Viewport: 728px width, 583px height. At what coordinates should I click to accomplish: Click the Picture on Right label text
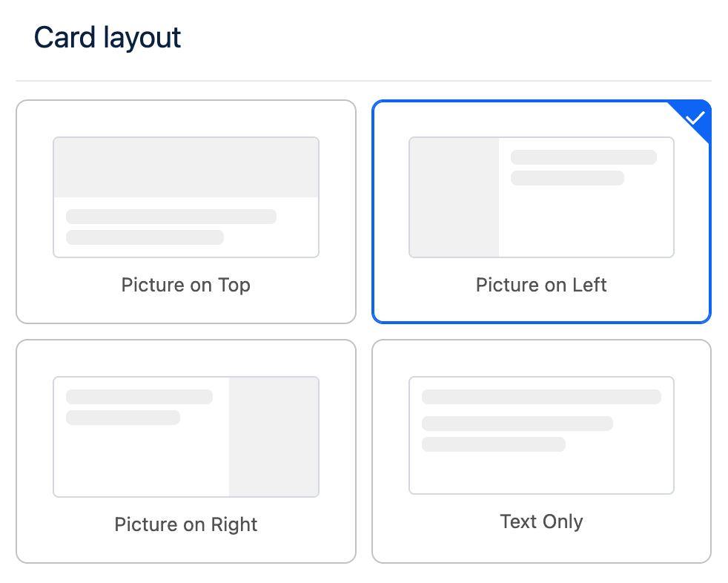coord(185,524)
